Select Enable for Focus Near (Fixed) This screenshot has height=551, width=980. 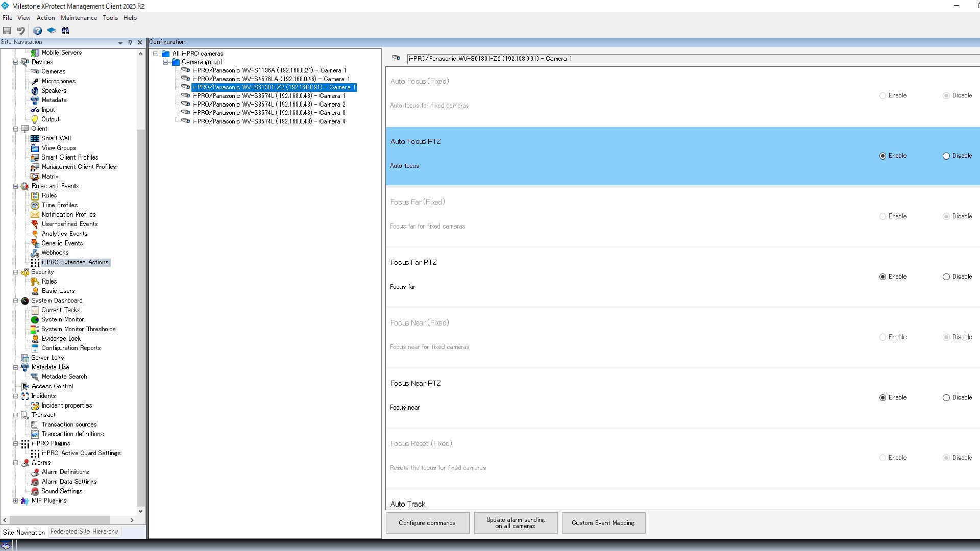coord(883,337)
